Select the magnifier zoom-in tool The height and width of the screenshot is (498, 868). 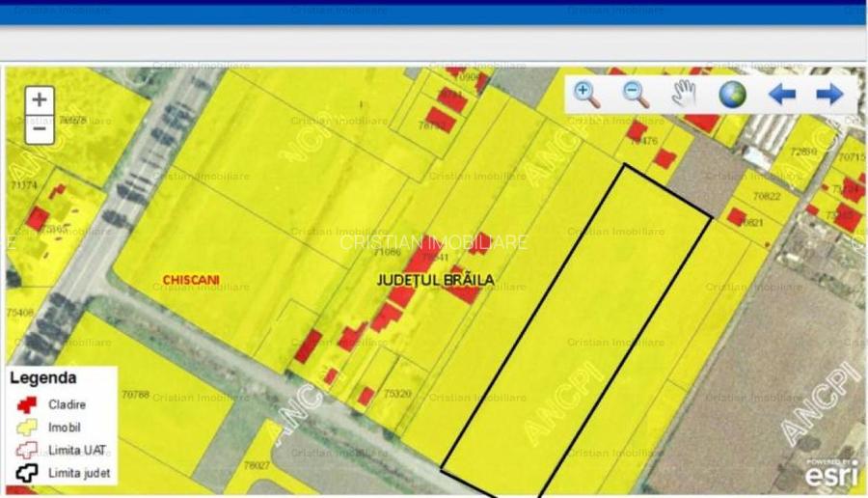[586, 94]
